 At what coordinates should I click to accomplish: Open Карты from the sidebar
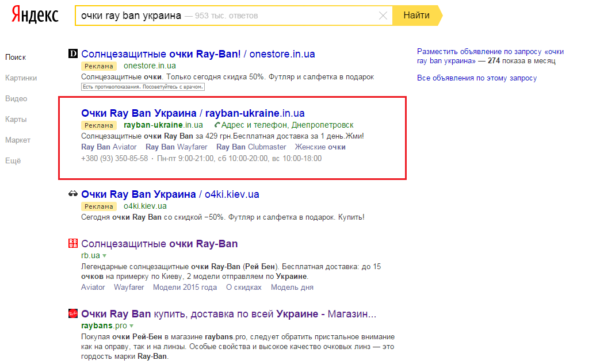16,119
